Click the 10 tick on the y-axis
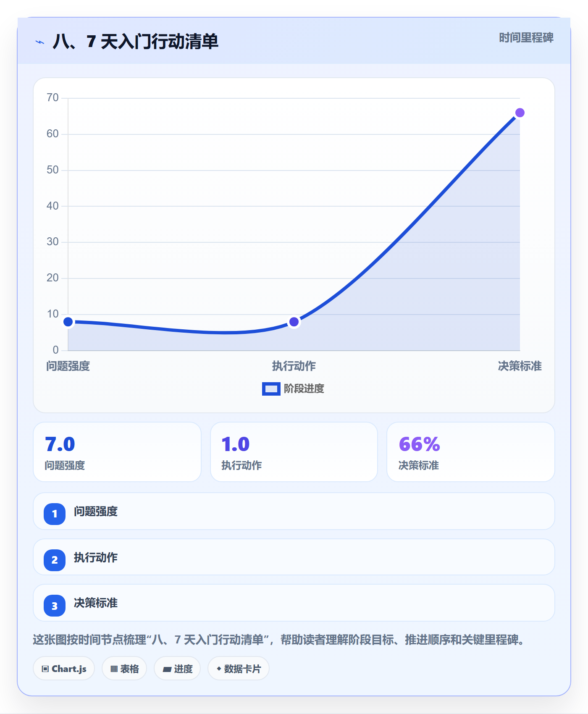588x714 pixels. tap(52, 314)
